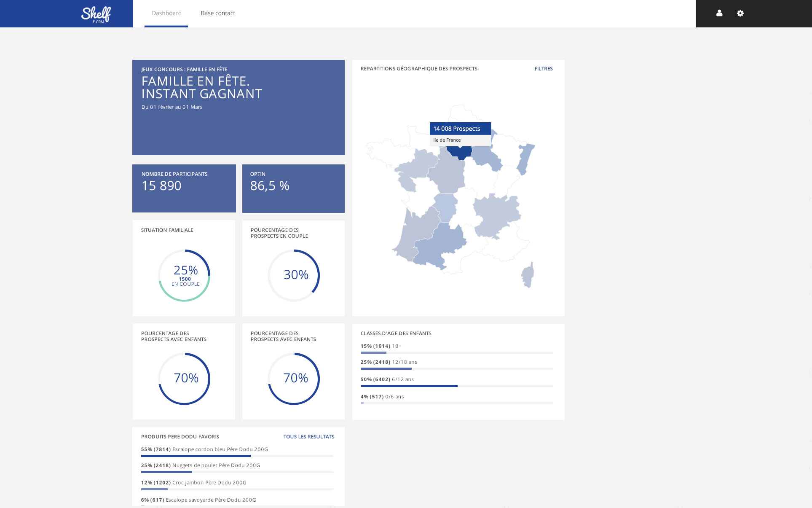Viewport: 812px width, 508px height.
Task: View TOUS LES RESULTATS for favorite products
Action: (308, 437)
